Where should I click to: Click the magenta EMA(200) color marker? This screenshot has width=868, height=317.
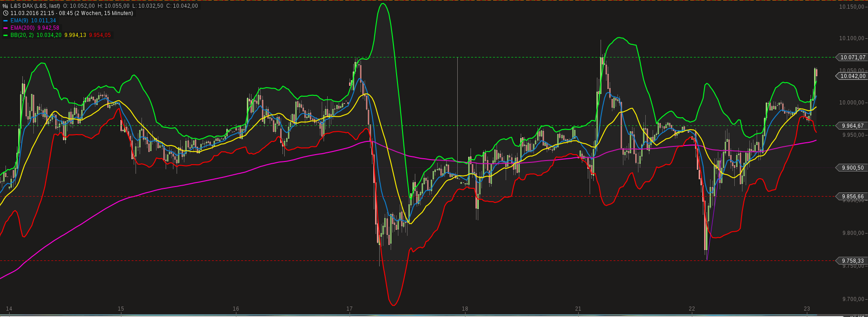(x=5, y=28)
